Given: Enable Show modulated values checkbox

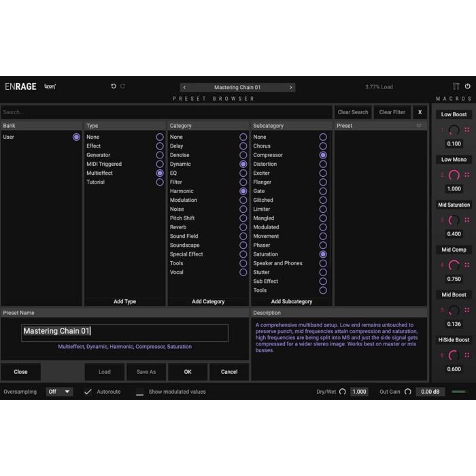Looking at the screenshot, I should [139, 392].
